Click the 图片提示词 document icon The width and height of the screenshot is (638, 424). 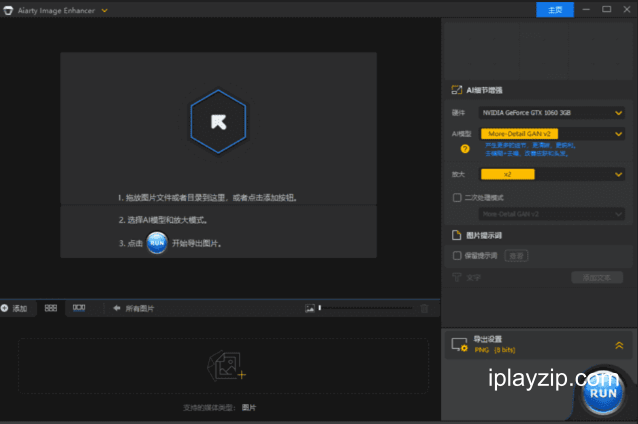coord(457,235)
